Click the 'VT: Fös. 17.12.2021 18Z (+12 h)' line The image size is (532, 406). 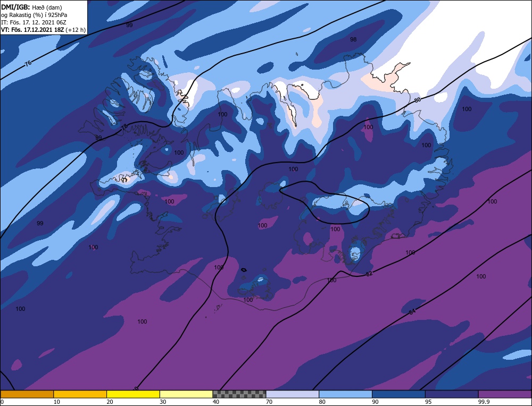pos(44,30)
